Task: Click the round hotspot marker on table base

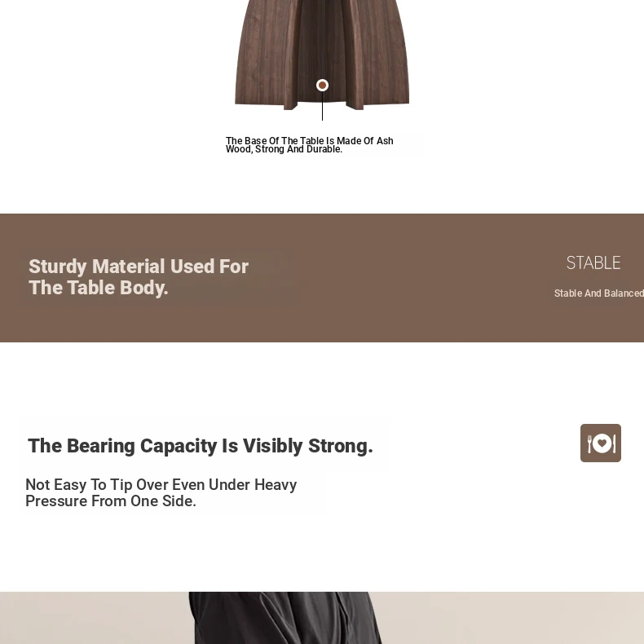Action: tap(323, 85)
